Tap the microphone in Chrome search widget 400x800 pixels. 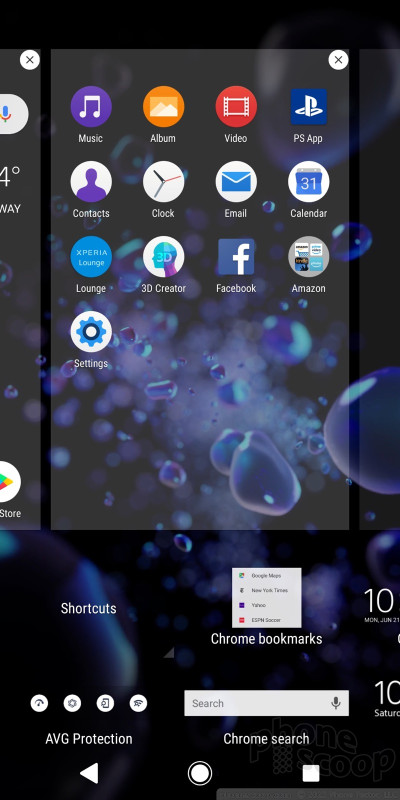[x=336, y=703]
